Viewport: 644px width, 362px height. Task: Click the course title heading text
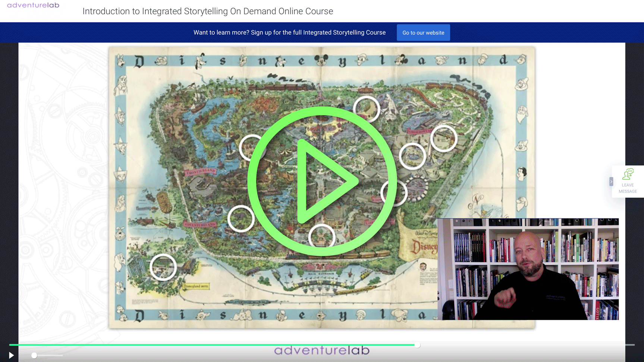(x=208, y=11)
